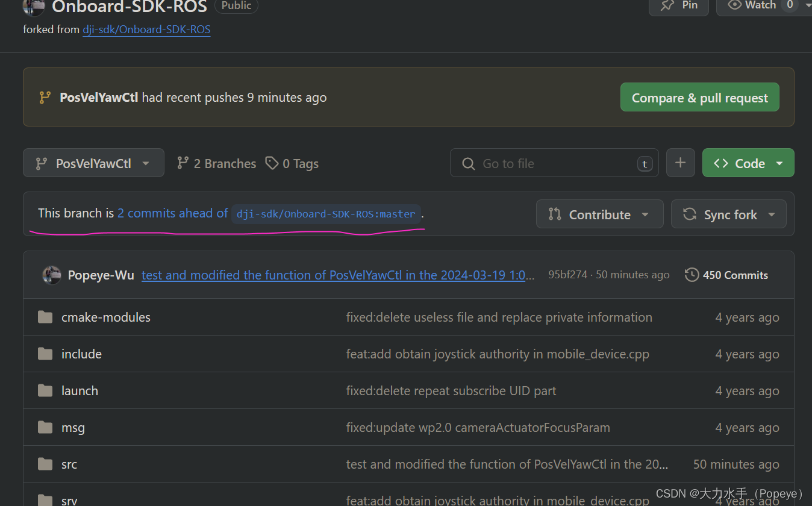
Task: Click the branches icon beside 2 Branches
Action: pyautogui.click(x=183, y=163)
